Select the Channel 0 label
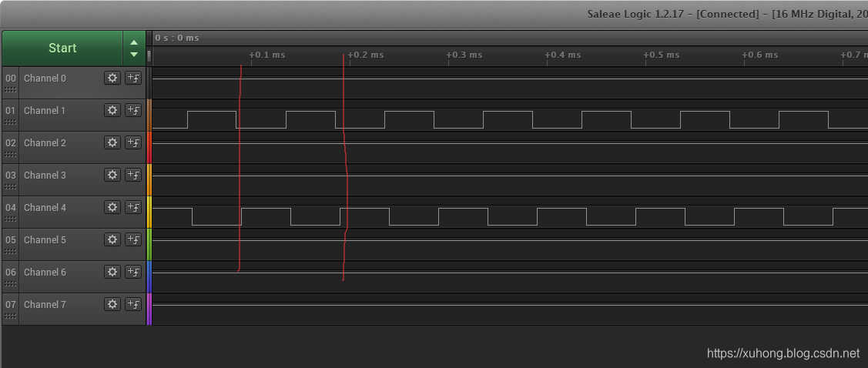Image resolution: width=868 pixels, height=368 pixels. 45,78
